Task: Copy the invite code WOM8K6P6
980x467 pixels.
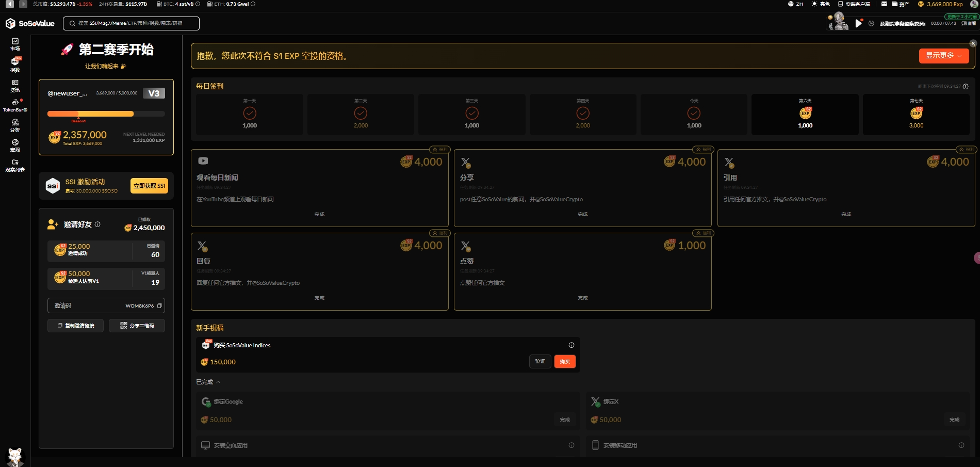Action: [x=159, y=306]
